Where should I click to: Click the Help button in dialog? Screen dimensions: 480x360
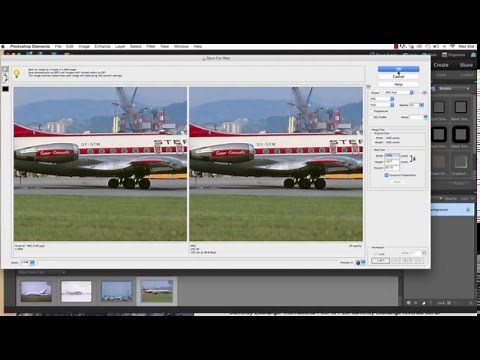tap(398, 84)
